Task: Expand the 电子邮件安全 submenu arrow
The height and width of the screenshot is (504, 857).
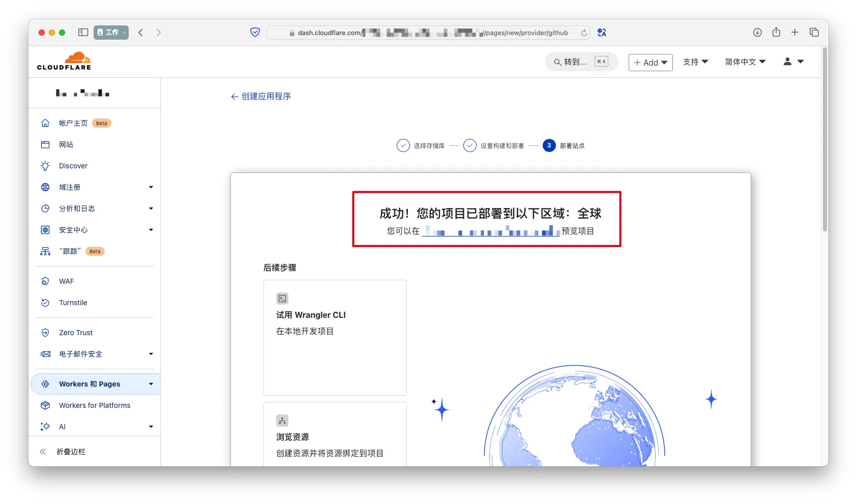Action: [x=151, y=354]
